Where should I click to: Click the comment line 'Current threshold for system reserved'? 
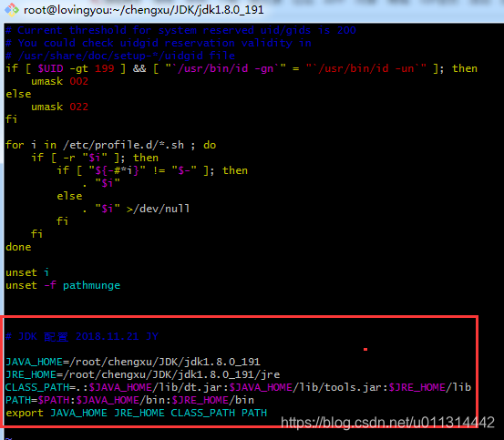pyautogui.click(x=181, y=30)
